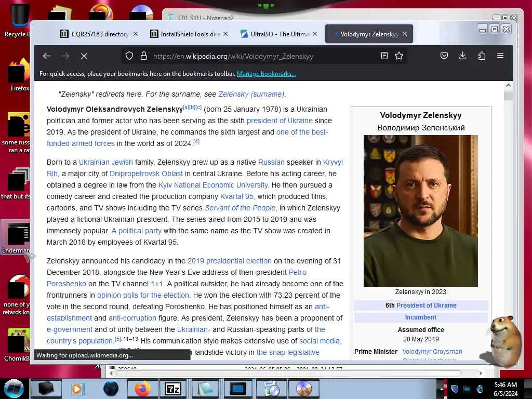Screen dimensions: 532x399
Task: Open the 7-Zip taskbar button
Action: [172, 389]
